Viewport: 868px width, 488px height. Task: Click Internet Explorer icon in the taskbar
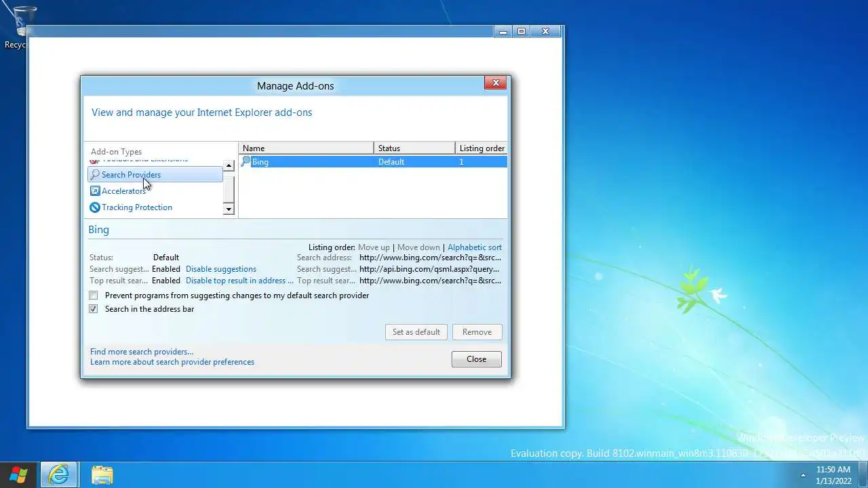click(x=59, y=474)
